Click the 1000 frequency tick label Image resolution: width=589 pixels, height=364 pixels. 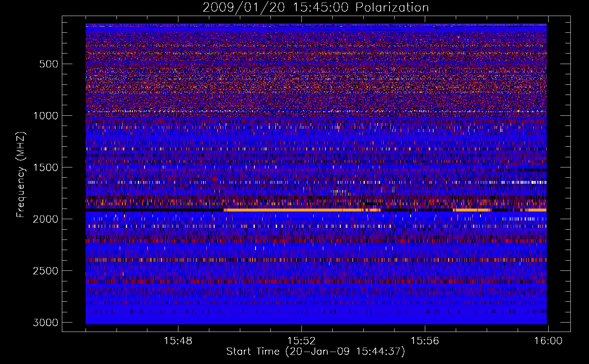pyautogui.click(x=46, y=116)
